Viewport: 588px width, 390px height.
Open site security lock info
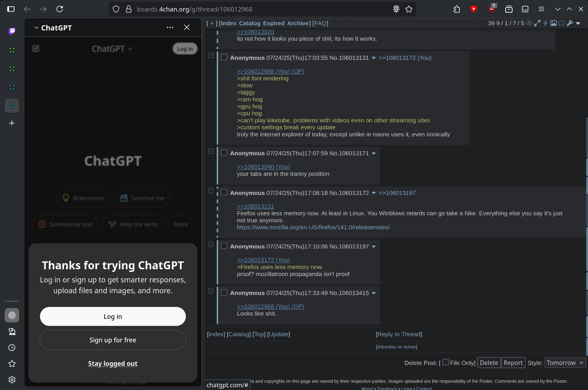(129, 9)
